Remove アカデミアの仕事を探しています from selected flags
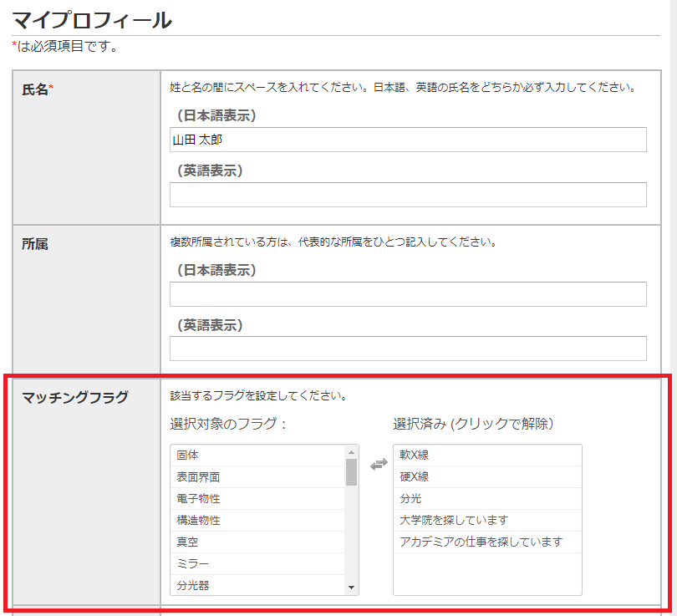Viewport: 677px width, 616px height. pos(487,542)
